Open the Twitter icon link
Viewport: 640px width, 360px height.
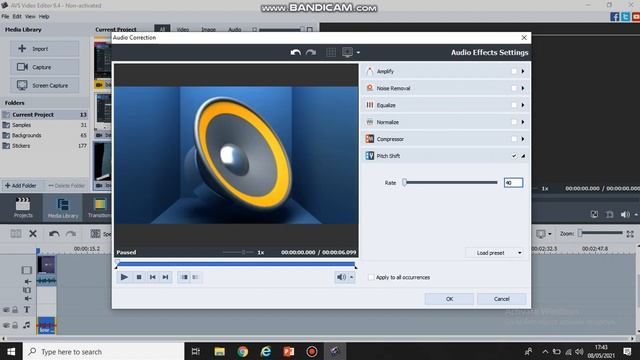[x=626, y=16]
